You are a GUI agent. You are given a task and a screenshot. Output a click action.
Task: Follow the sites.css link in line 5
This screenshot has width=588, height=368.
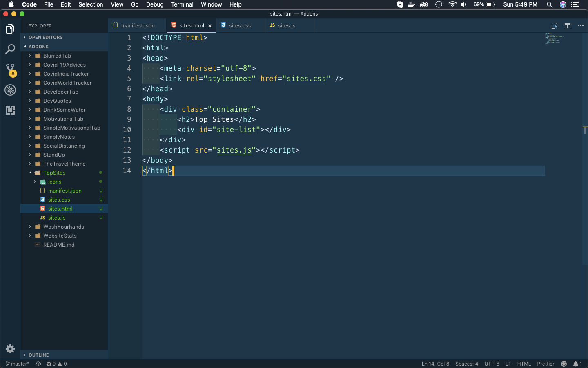(x=306, y=79)
